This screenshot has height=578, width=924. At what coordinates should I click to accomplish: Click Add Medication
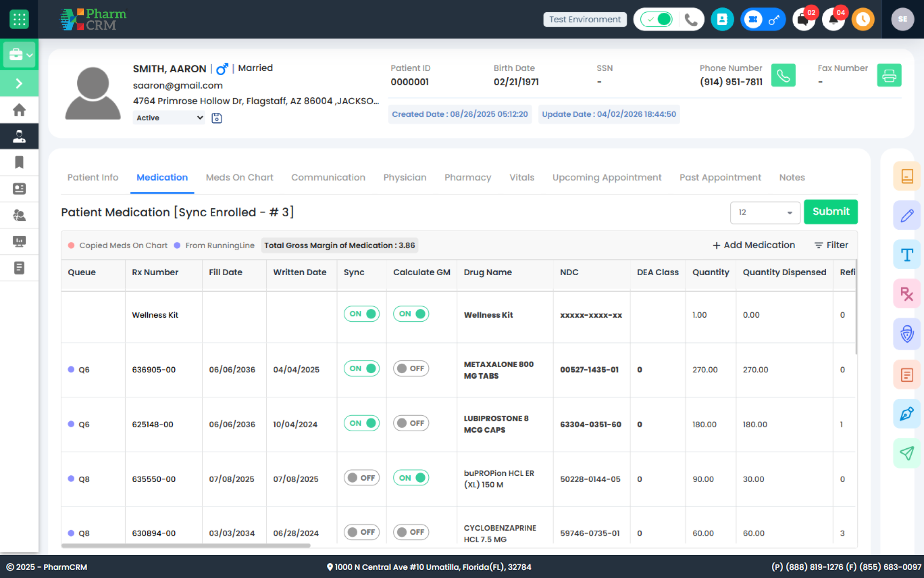click(754, 245)
